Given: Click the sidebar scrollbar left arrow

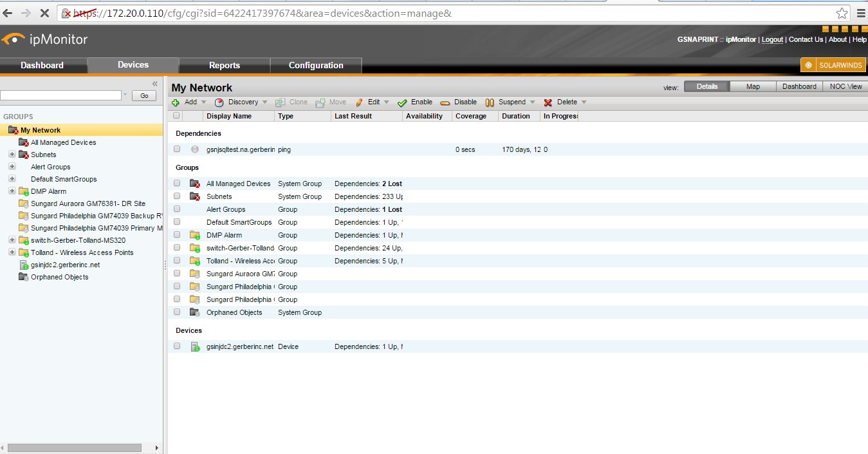Looking at the screenshot, I should (x=3, y=448).
